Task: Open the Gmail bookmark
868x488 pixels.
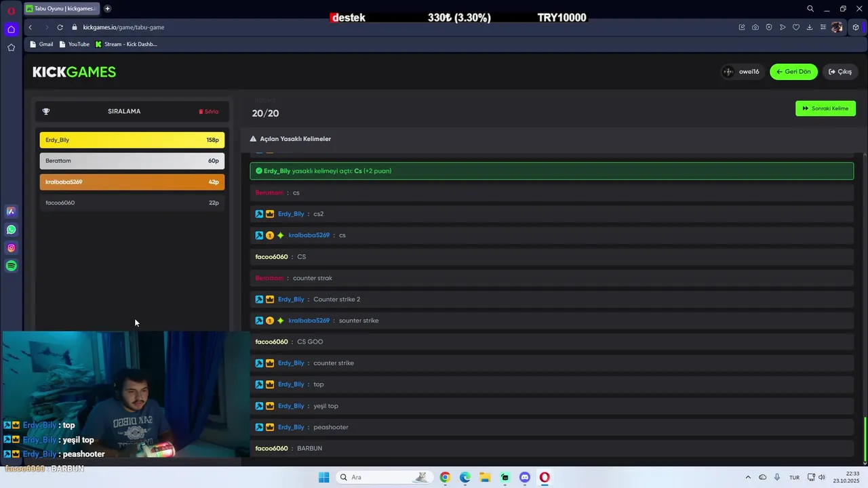Action: click(x=41, y=44)
